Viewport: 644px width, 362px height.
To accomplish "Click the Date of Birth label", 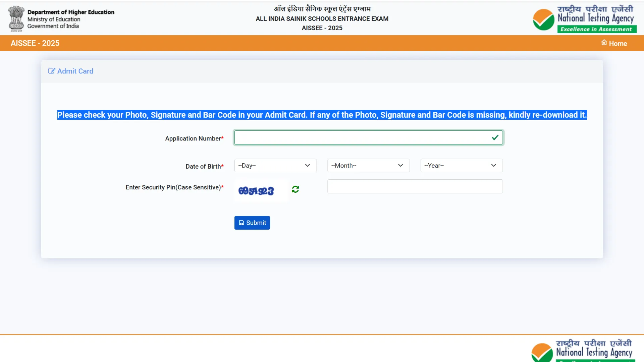I will coord(205,166).
